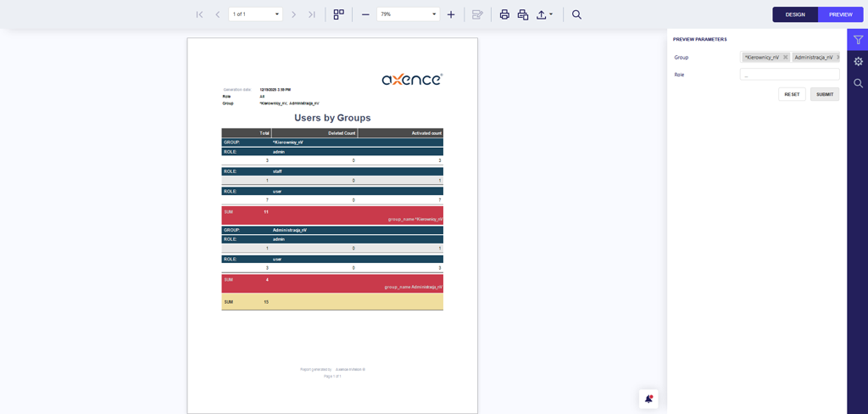Screen dimensions: 868x414
Task: Zoom out with the minus icon
Action: pos(366,15)
